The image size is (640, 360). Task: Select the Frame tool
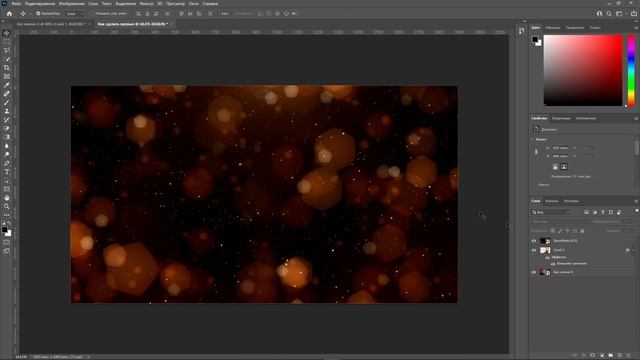coord(7,76)
